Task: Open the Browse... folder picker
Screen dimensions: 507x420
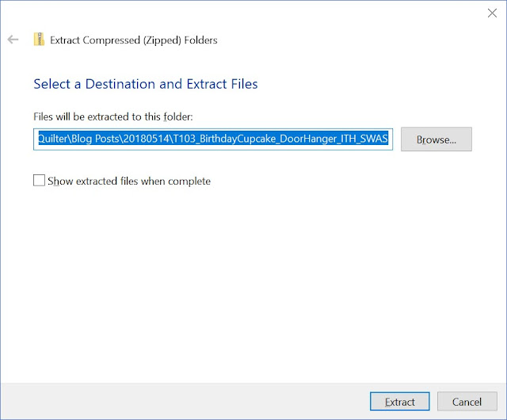Action: [x=436, y=139]
